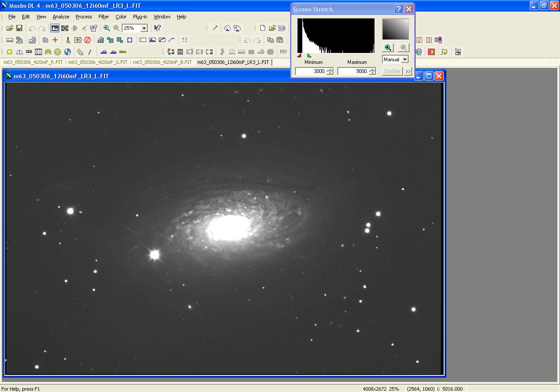Open the 25% zoom level dropdown
Screen dimensions: 560x392
point(144,28)
